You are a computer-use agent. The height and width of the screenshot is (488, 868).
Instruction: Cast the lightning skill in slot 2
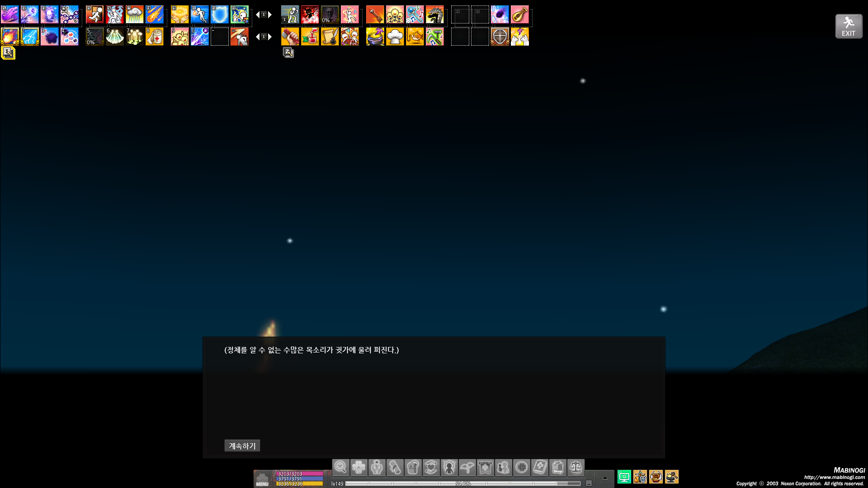click(30, 37)
